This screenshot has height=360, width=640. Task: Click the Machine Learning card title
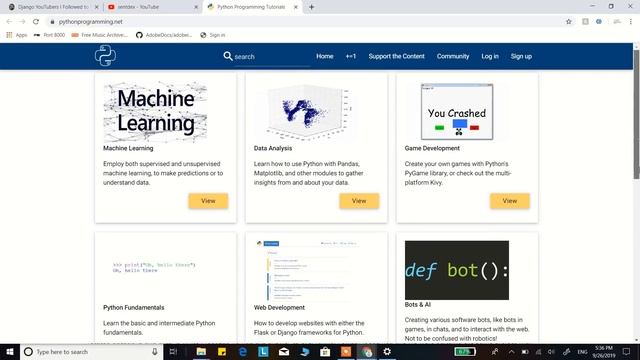pyautogui.click(x=128, y=148)
